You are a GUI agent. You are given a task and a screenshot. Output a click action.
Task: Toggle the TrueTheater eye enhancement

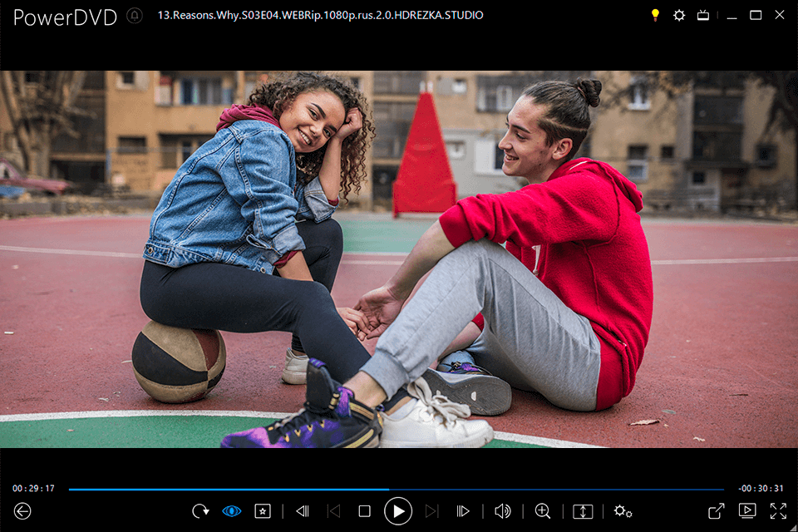pyautogui.click(x=231, y=511)
